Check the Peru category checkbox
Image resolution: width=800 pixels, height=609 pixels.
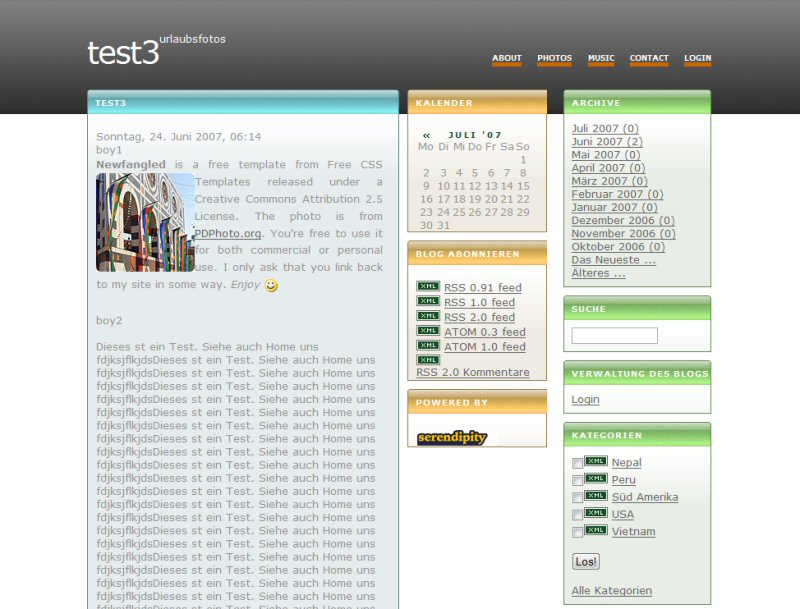(577, 480)
